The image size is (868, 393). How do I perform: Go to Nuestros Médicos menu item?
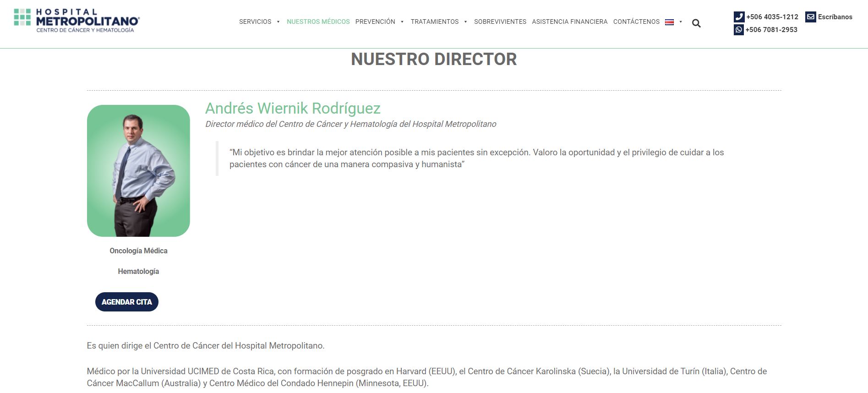pos(318,22)
